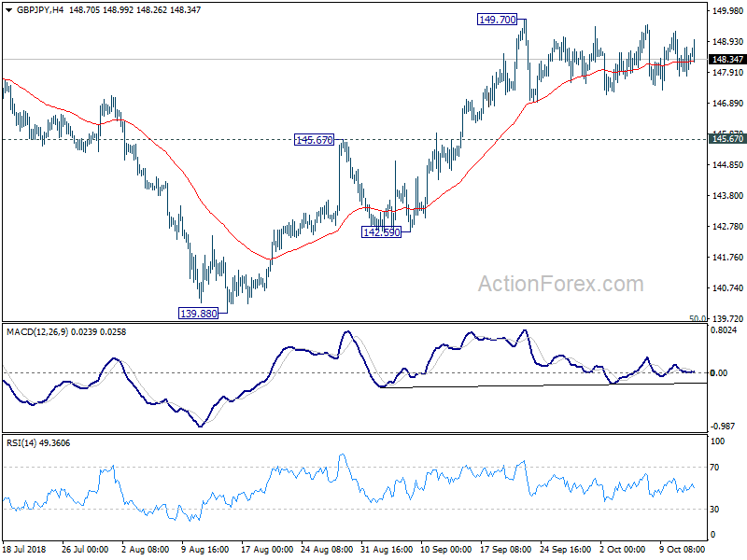Image resolution: width=747 pixels, height=560 pixels.
Task: Click the 145.670 price label on chart
Action: pos(315,140)
